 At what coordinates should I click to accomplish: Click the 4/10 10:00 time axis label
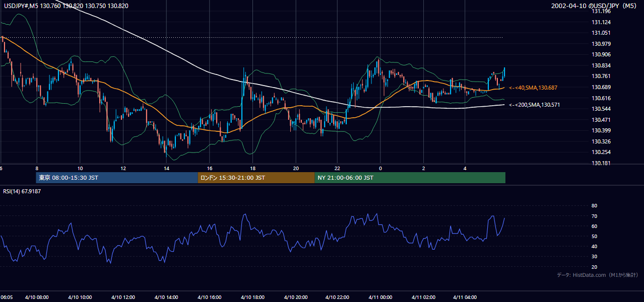(x=81, y=297)
